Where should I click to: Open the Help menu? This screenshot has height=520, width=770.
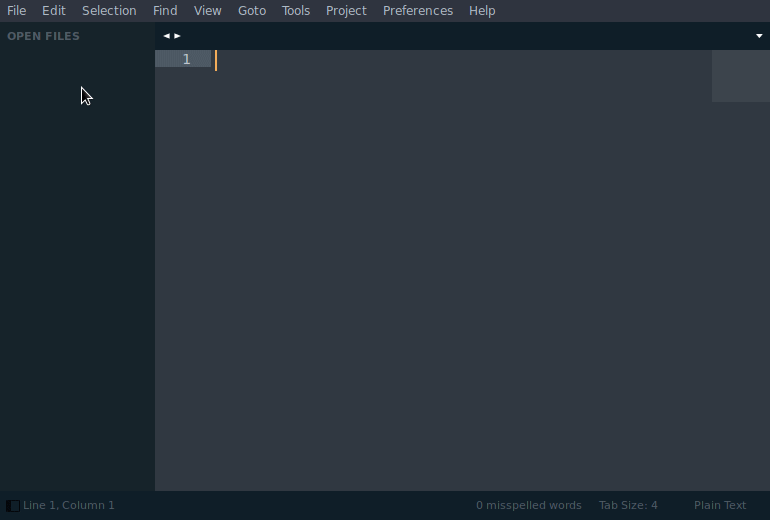click(x=482, y=11)
